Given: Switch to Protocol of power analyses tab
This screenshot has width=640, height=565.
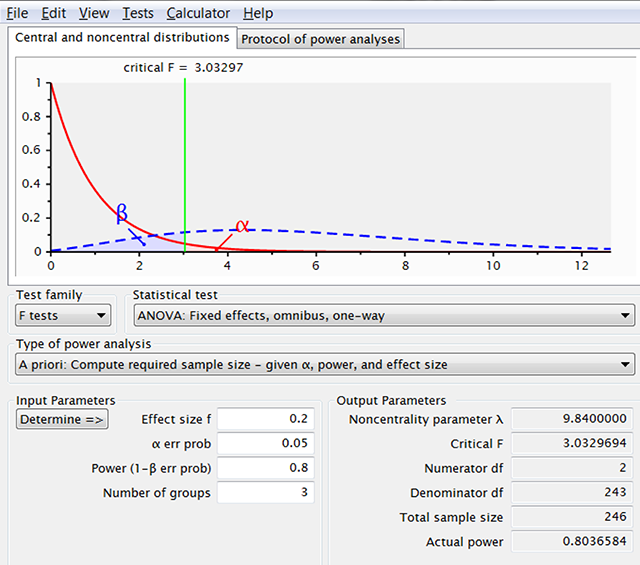Looking at the screenshot, I should pos(320,39).
